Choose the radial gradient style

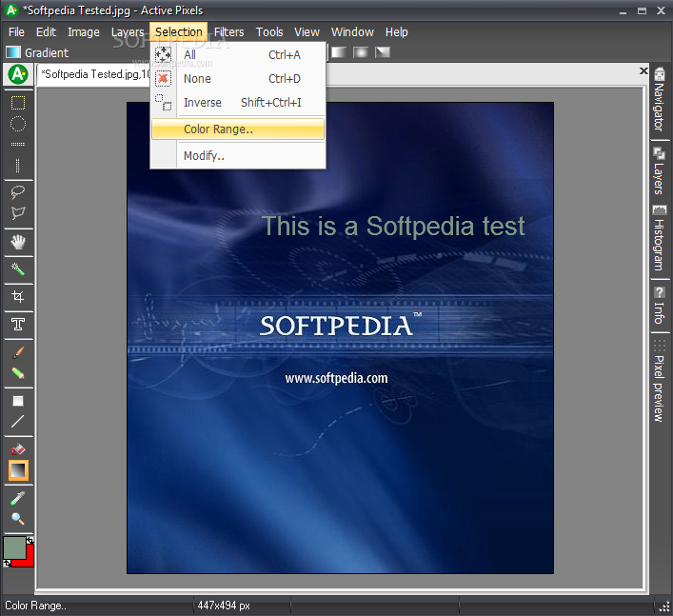pos(361,52)
